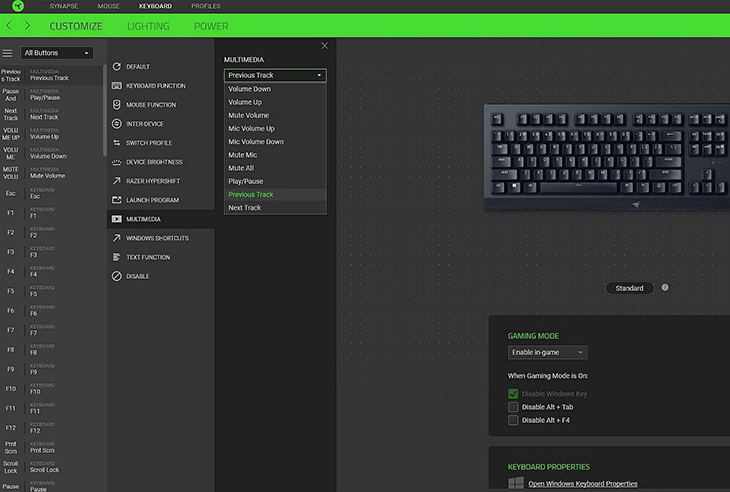
Task: Click the Device Brightness icon
Action: click(x=116, y=162)
